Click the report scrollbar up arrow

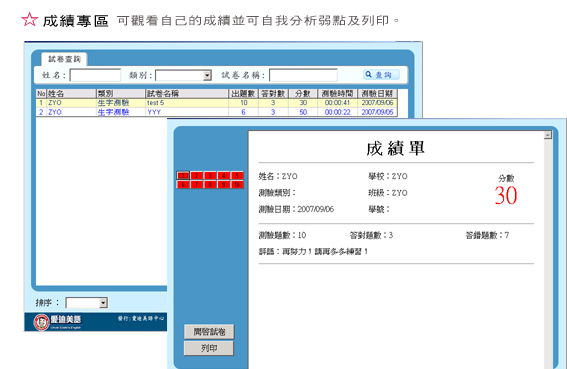click(x=548, y=135)
